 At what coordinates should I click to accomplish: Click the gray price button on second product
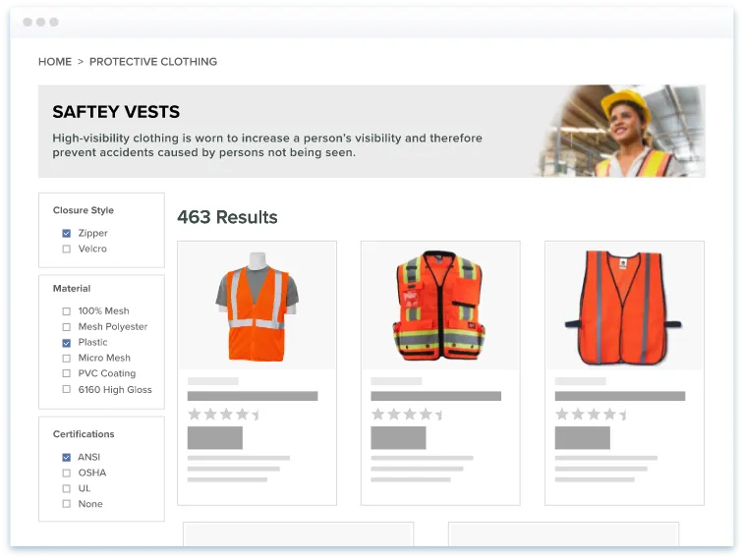pyautogui.click(x=398, y=437)
